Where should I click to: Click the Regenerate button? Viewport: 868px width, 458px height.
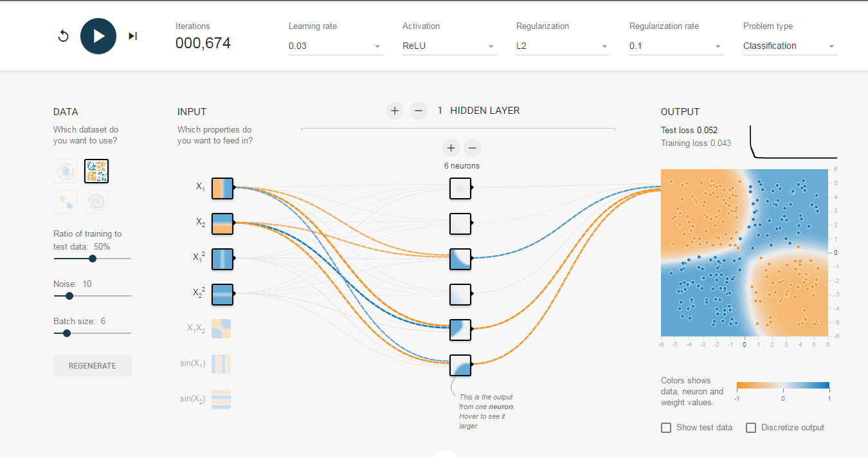click(x=93, y=366)
